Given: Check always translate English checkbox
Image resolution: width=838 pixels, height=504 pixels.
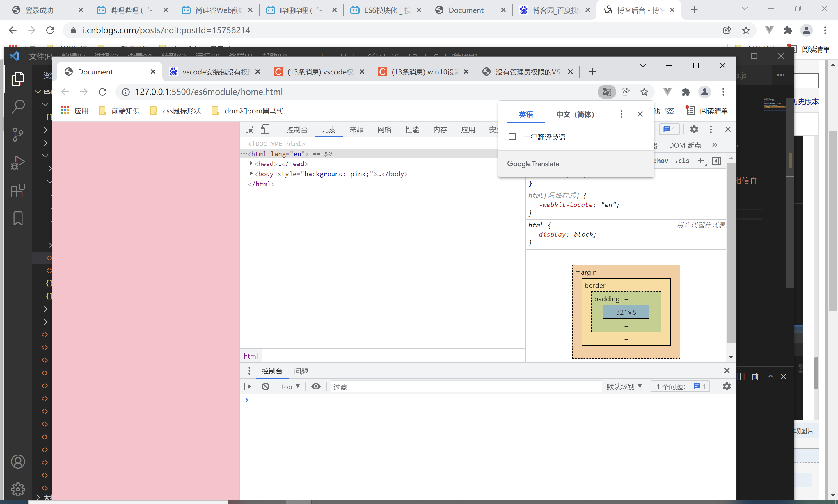Looking at the screenshot, I should (x=512, y=137).
